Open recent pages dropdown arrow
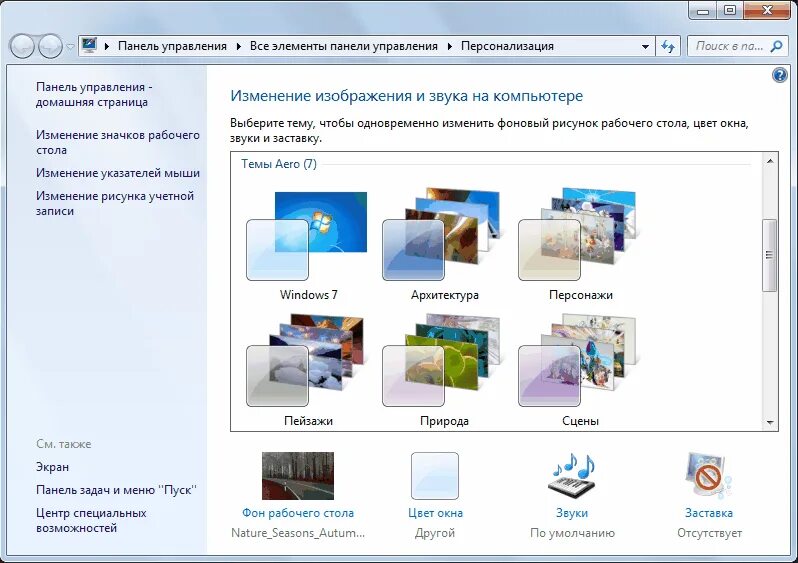The height and width of the screenshot is (563, 798). pos(70,47)
